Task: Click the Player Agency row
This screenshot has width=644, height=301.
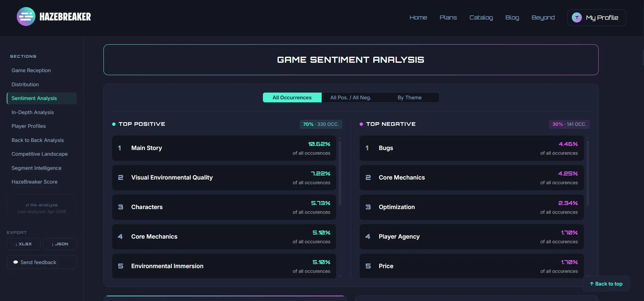Action: (x=471, y=237)
